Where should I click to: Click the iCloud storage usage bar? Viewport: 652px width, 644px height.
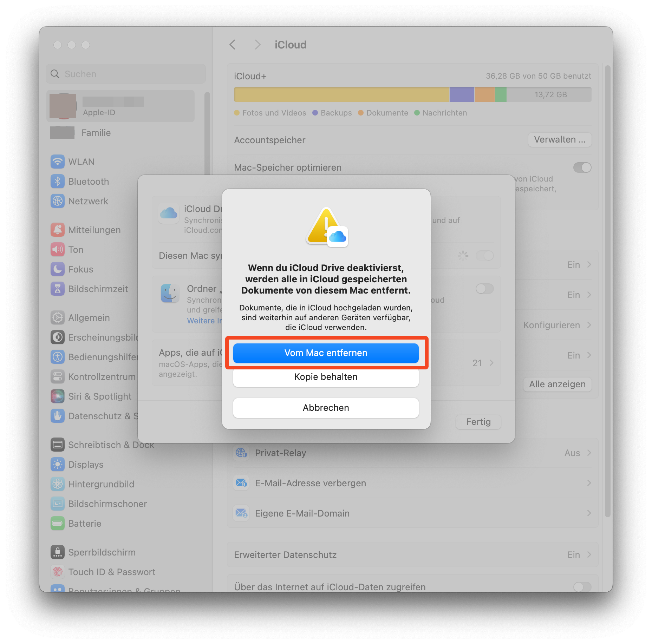click(x=413, y=94)
